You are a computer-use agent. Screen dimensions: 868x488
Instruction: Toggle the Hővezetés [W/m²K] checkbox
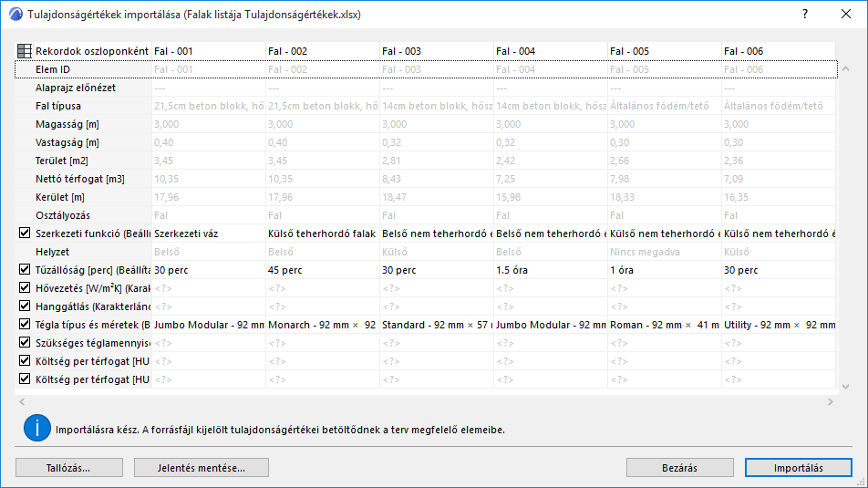click(25, 287)
